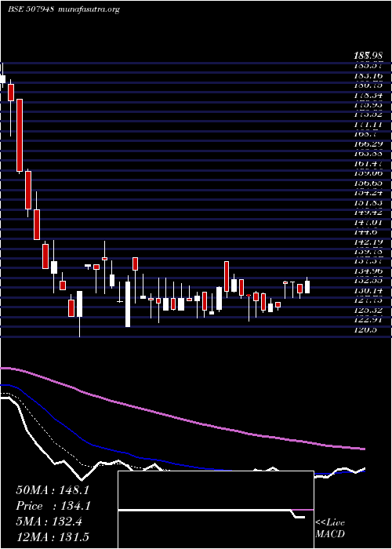Click the "Price : 134.1" readout
This screenshot has height=549, width=392.
53,506
